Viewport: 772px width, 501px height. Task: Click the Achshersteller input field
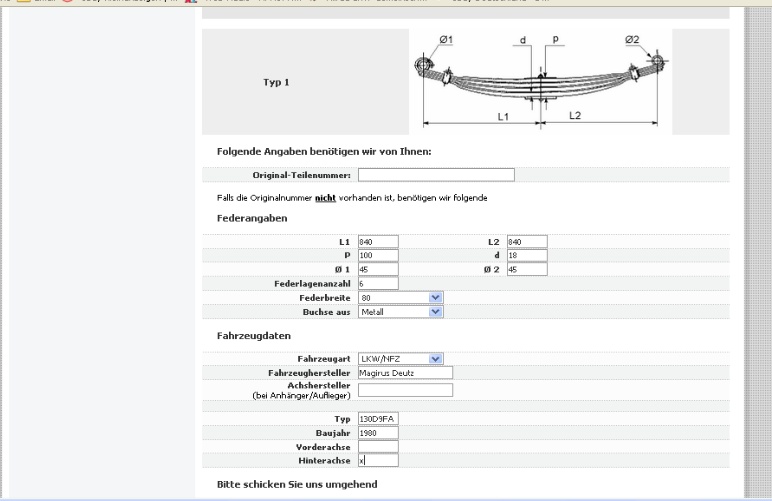point(405,390)
